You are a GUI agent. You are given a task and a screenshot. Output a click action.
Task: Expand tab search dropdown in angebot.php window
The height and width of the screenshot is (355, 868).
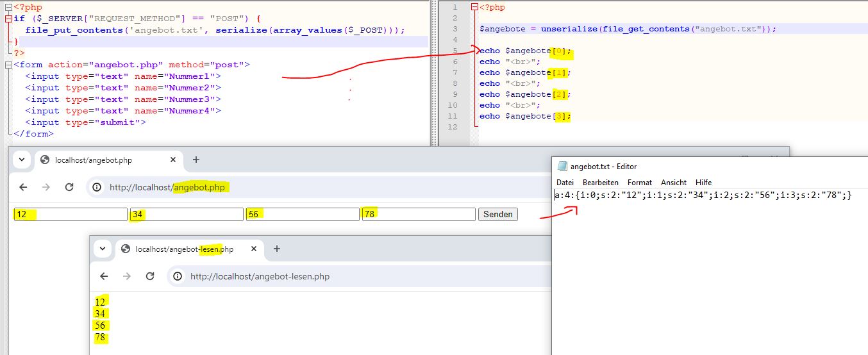pos(21,160)
